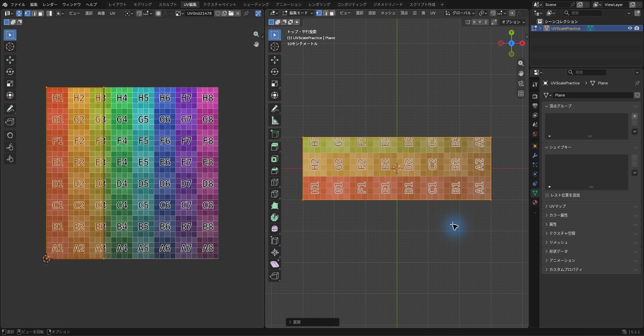Select the Add Cube tool

pyautogui.click(x=275, y=134)
